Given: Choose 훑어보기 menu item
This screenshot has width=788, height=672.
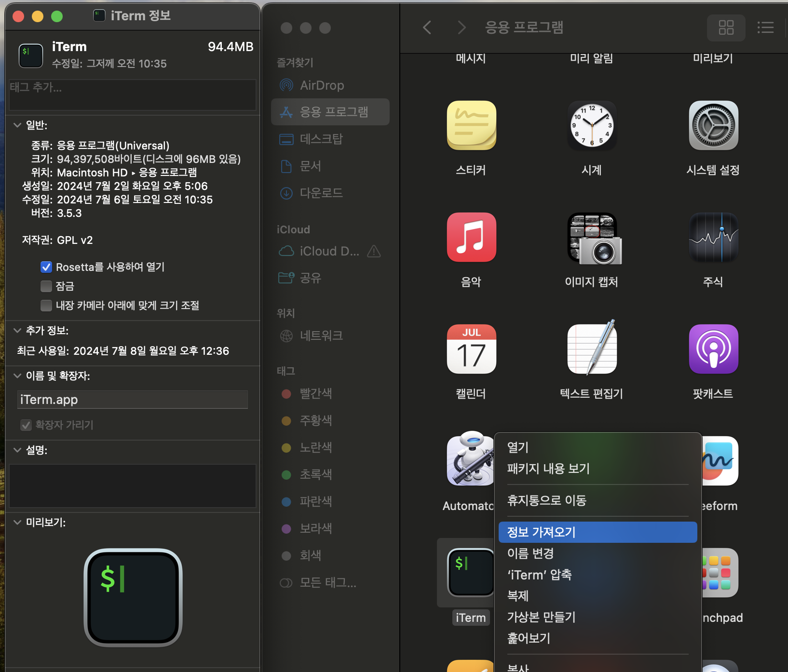Looking at the screenshot, I should pos(598,638).
